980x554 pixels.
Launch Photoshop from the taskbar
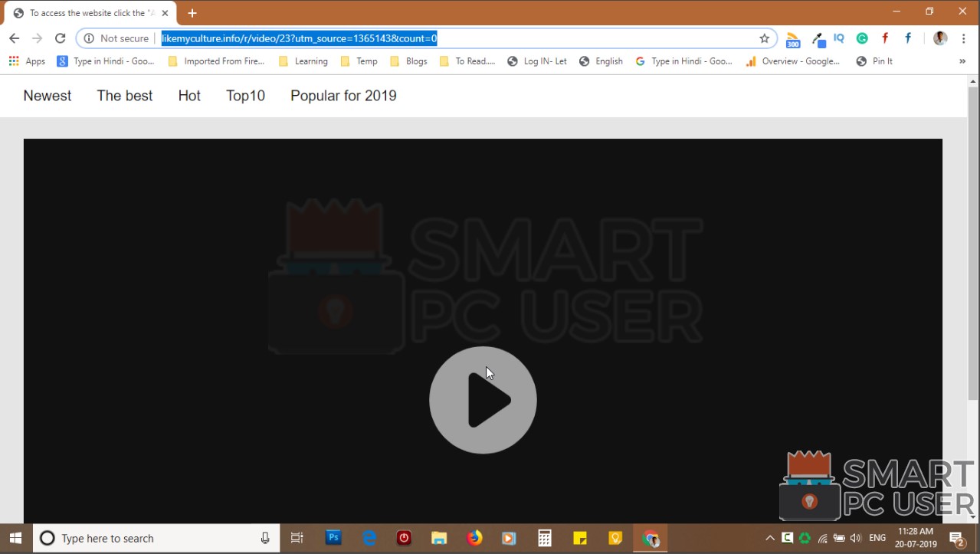tap(333, 538)
